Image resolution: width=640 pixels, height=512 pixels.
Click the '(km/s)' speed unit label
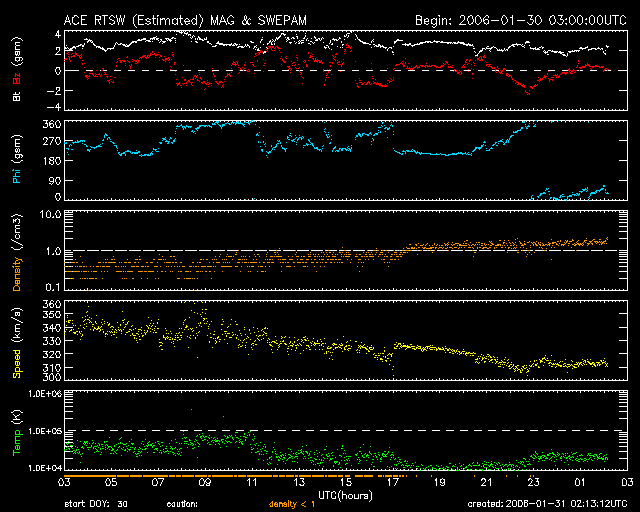17,325
